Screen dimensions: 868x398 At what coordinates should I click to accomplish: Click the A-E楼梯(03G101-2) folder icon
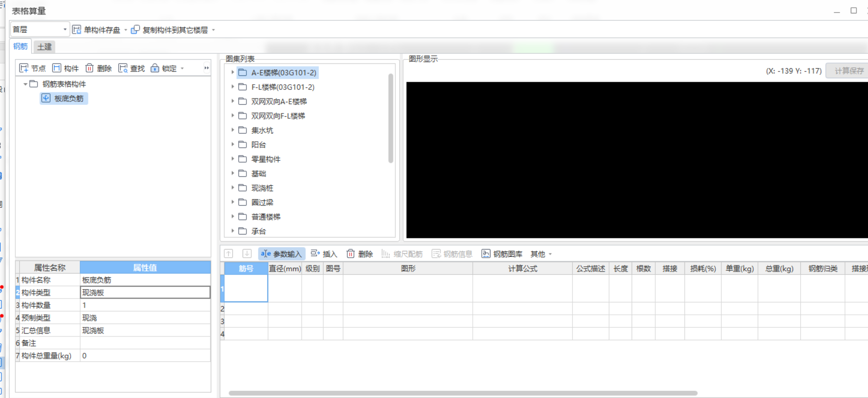243,73
